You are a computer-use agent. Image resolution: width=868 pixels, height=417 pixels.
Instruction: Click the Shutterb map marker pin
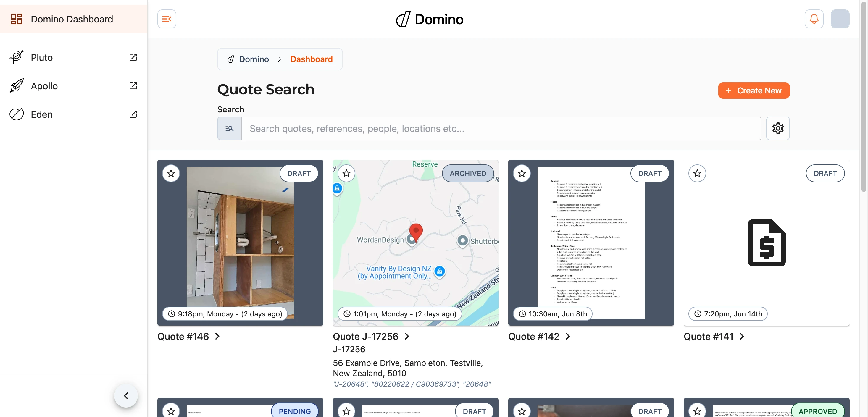tap(463, 240)
